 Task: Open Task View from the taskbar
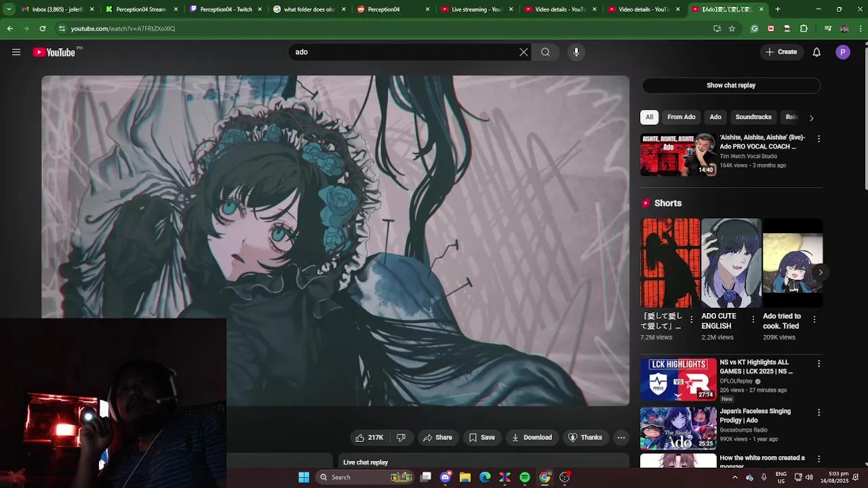pos(426,477)
